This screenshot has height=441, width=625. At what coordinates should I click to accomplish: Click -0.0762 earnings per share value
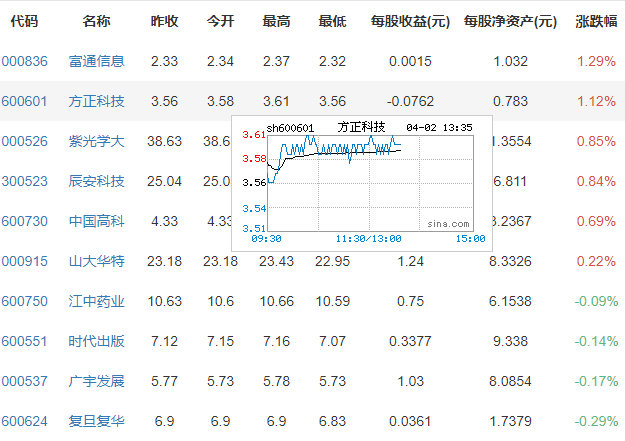(x=410, y=101)
